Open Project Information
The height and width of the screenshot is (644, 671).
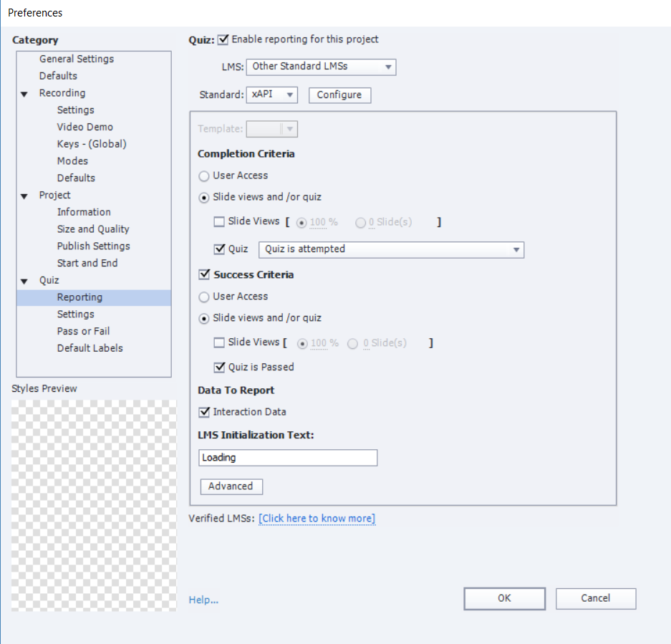pyautogui.click(x=84, y=212)
